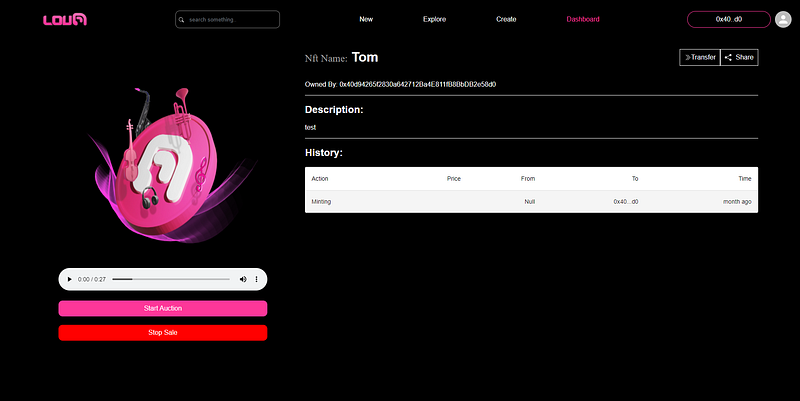
Task: Click the Null value in history row
Action: [x=530, y=202]
